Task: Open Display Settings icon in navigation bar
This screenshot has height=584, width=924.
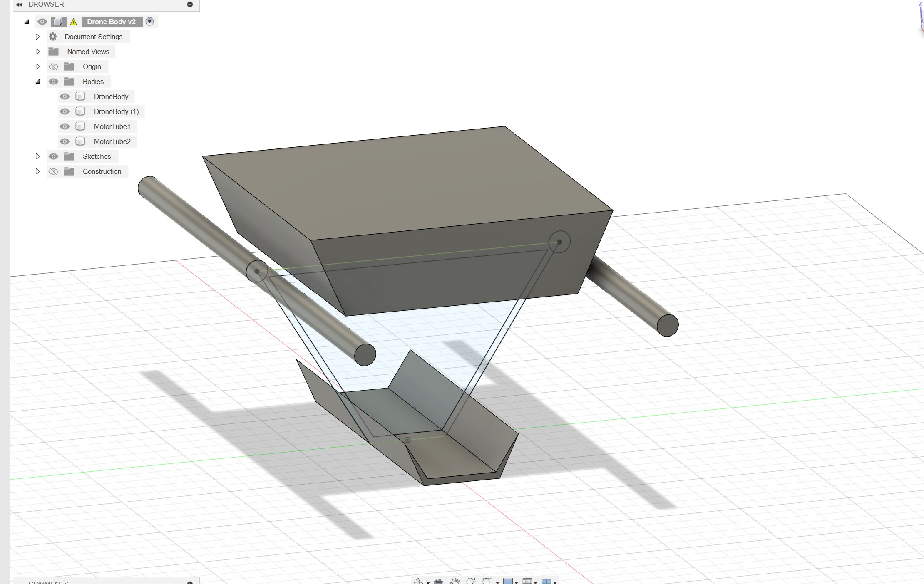Action: point(508,581)
